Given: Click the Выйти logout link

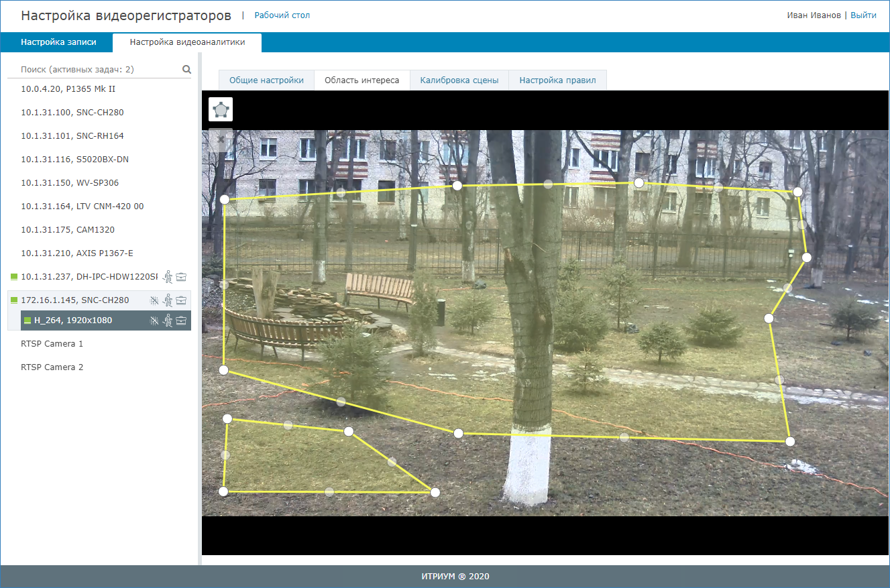Looking at the screenshot, I should point(863,15).
